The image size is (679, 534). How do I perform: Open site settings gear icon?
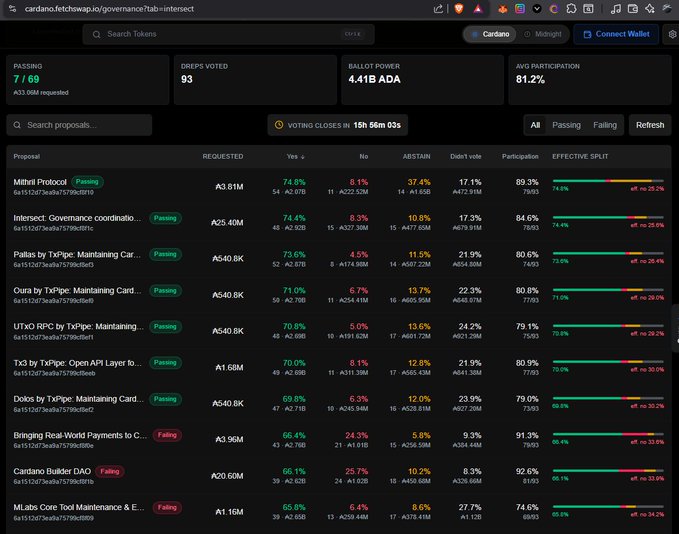pos(672,34)
